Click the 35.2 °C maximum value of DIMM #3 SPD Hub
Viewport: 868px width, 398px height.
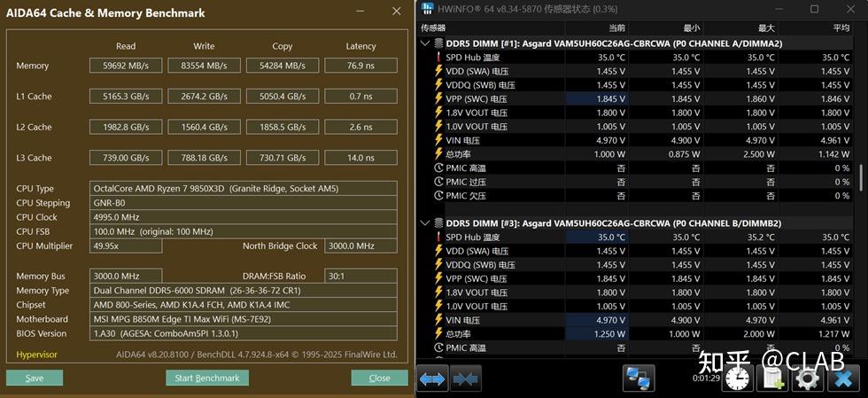pos(761,238)
